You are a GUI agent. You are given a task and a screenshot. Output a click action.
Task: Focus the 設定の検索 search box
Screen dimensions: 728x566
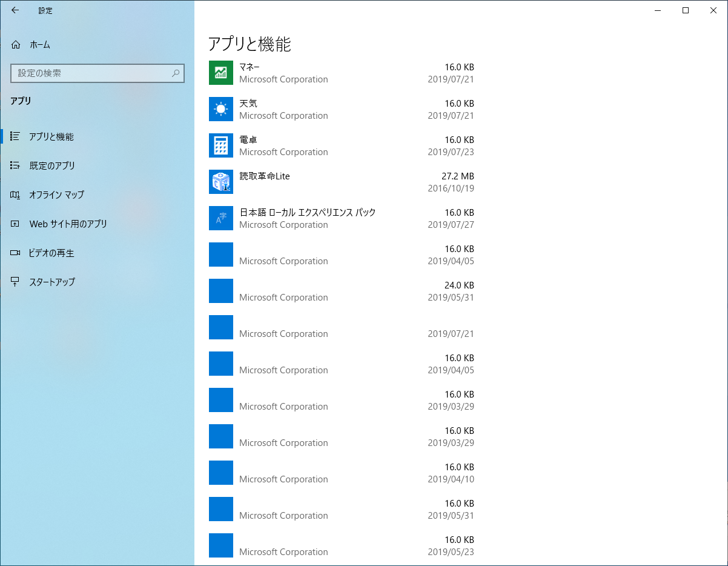point(97,73)
